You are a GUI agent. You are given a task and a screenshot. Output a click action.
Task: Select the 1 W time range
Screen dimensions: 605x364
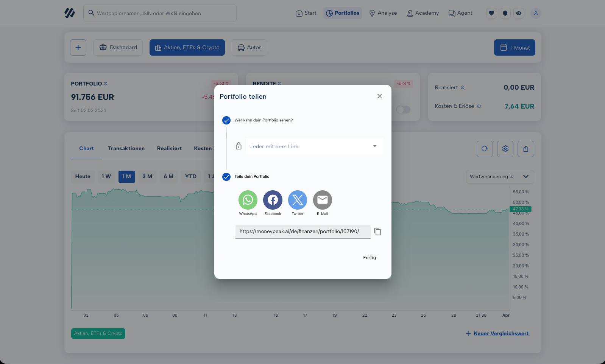point(106,177)
